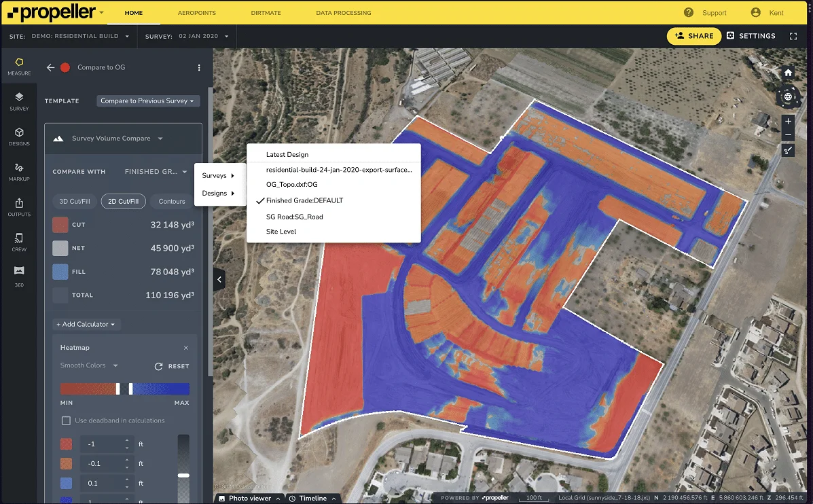The height and width of the screenshot is (504, 813).
Task: Open the Compare to Previous Survey template dropdown
Action: point(148,101)
